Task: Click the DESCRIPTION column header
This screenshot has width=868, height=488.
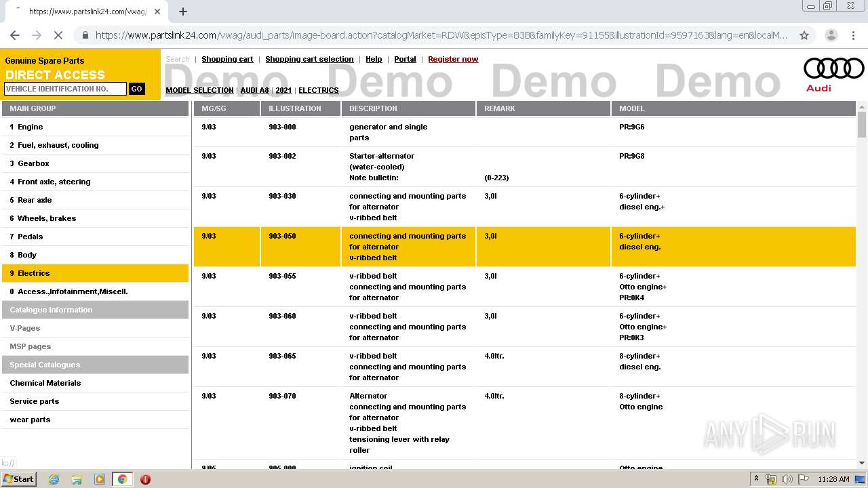Action: coord(408,108)
